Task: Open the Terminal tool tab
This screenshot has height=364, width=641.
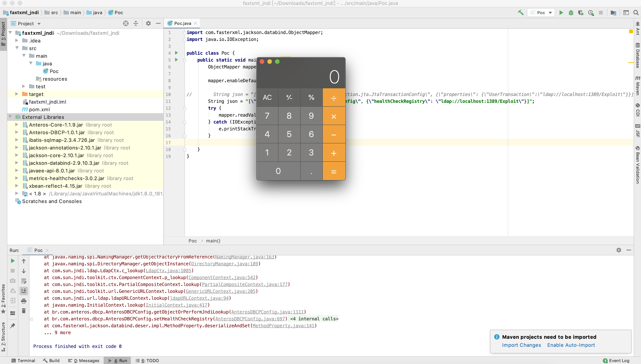Action: (x=23, y=361)
